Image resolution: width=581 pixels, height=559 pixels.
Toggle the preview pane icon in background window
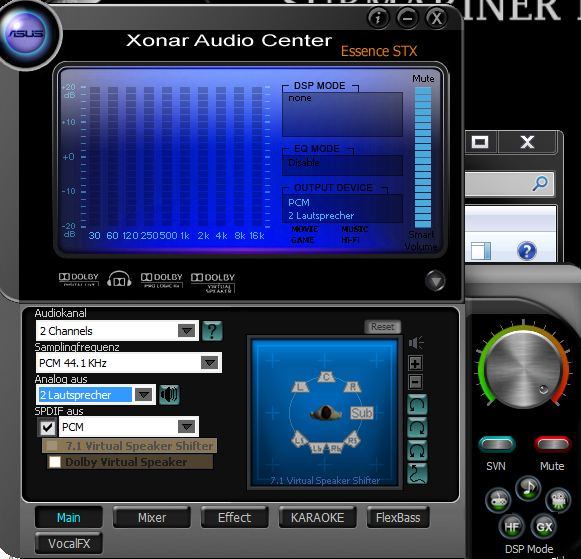[x=481, y=251]
